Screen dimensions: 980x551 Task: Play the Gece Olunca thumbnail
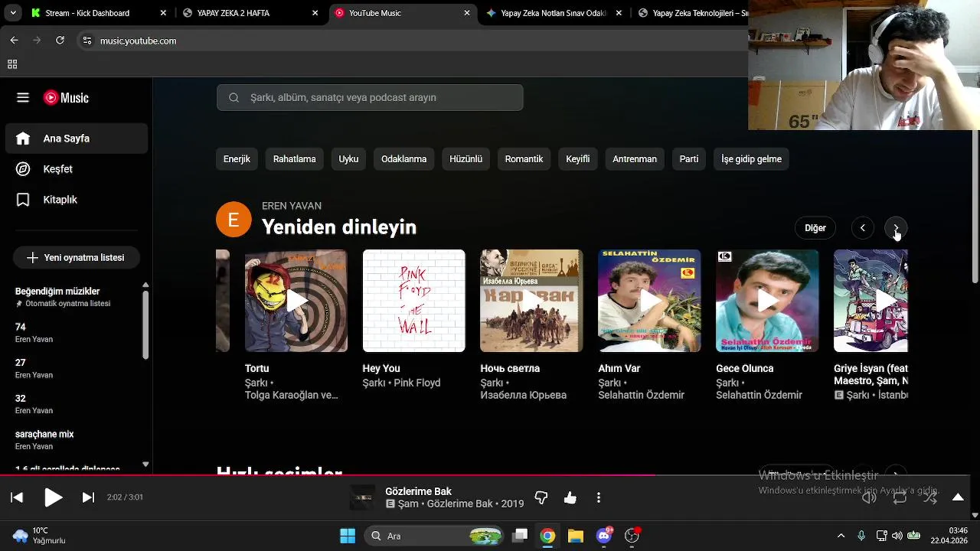tap(767, 301)
